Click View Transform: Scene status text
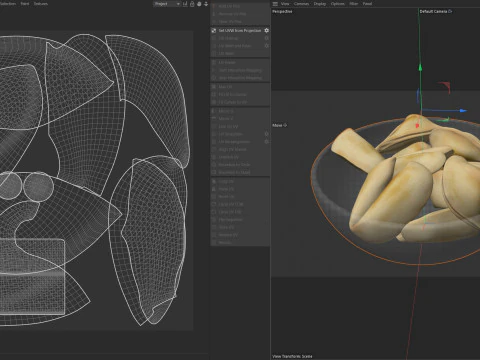Image resolution: width=480 pixels, height=360 pixels. (x=292, y=356)
